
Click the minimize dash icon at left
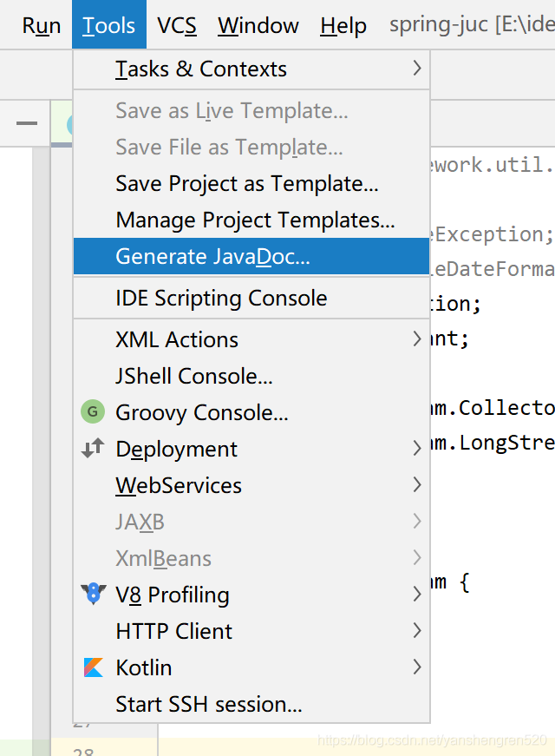coord(27,123)
